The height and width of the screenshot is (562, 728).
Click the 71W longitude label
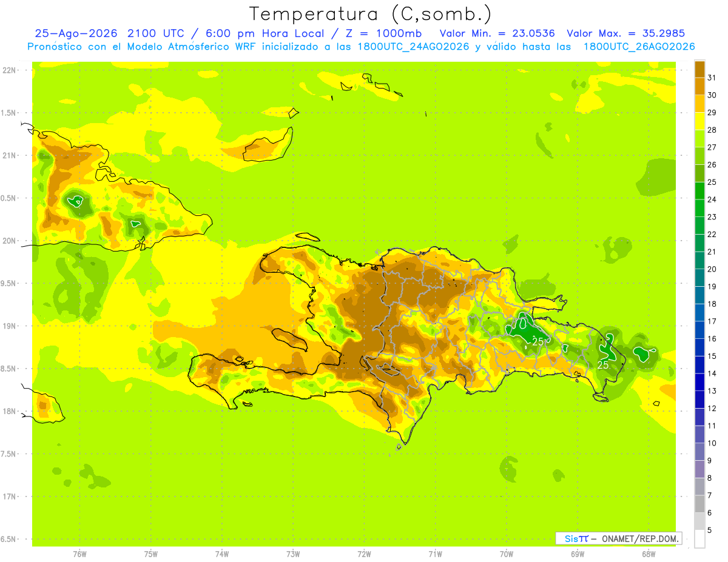[435, 554]
